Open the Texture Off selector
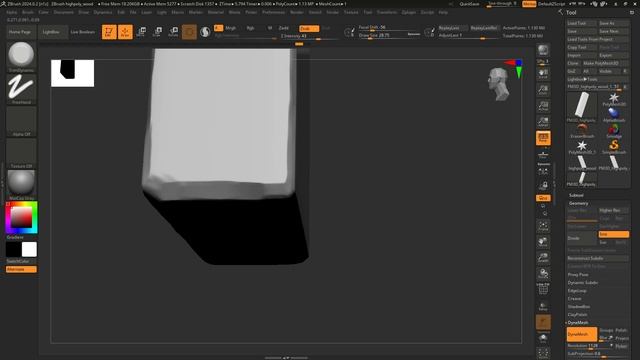This screenshot has height=360, width=640. click(21, 153)
